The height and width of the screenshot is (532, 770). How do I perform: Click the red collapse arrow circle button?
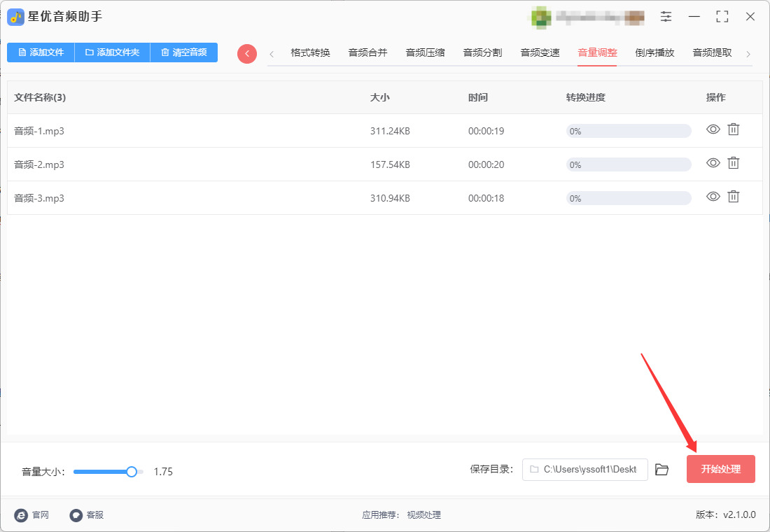coord(247,53)
